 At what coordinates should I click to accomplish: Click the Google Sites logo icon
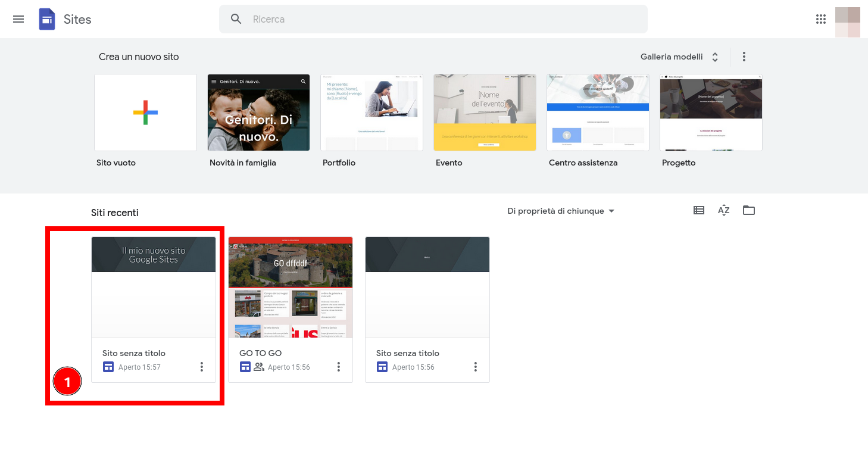[47, 19]
